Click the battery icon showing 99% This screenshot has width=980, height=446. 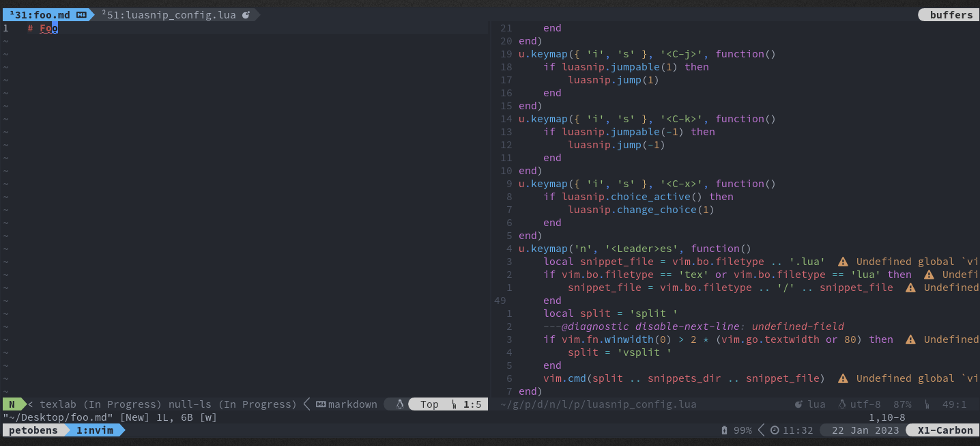(724, 430)
